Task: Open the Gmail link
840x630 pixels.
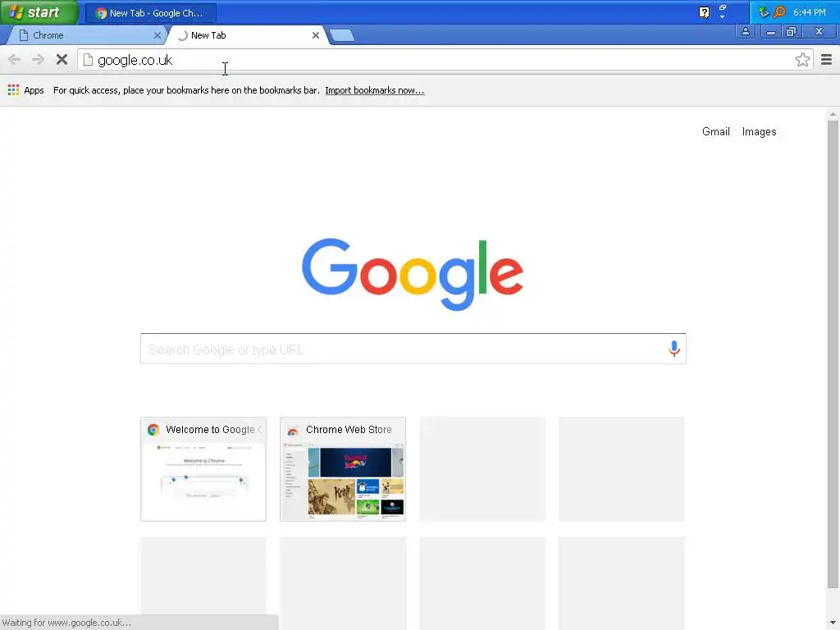Action: pyautogui.click(x=715, y=131)
